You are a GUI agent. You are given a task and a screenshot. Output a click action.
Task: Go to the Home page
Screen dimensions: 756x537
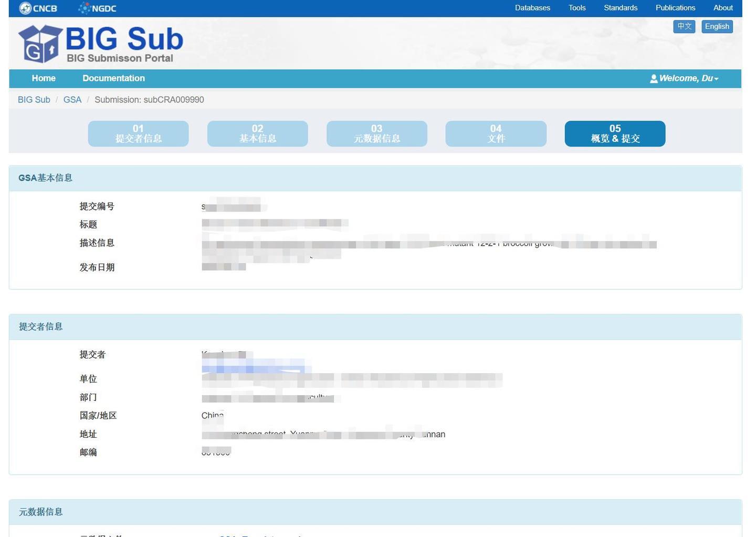pos(44,78)
